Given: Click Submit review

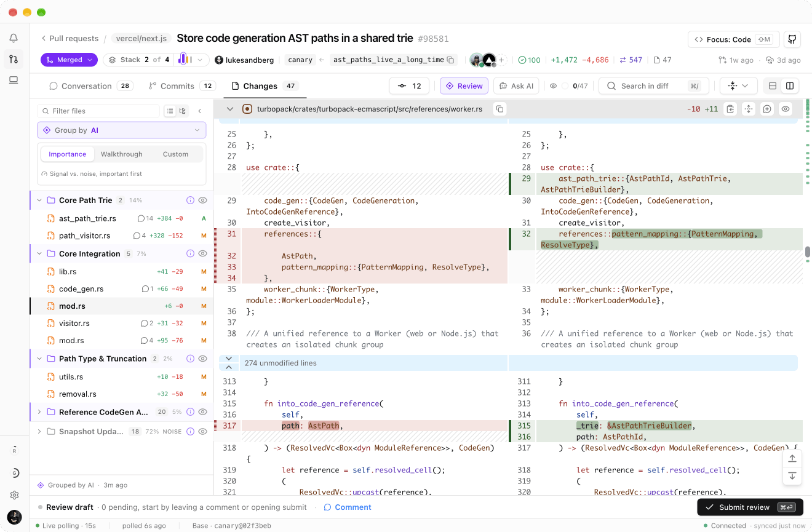Looking at the screenshot, I should click(x=750, y=507).
